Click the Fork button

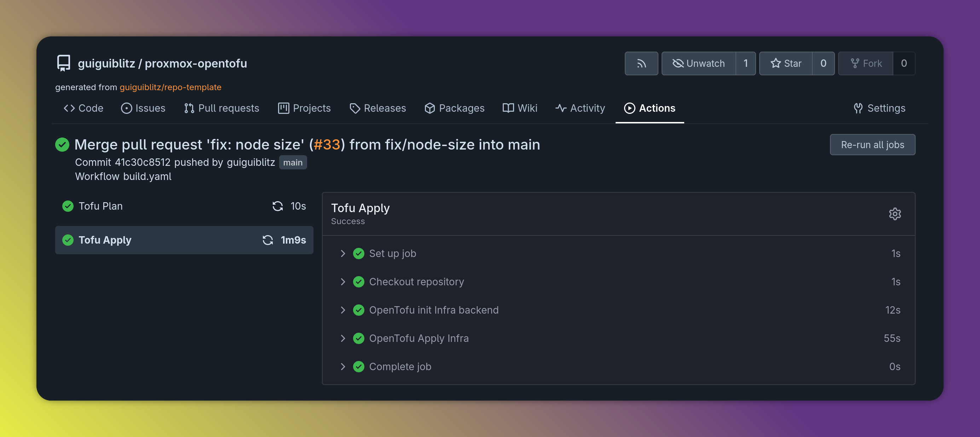tap(865, 63)
